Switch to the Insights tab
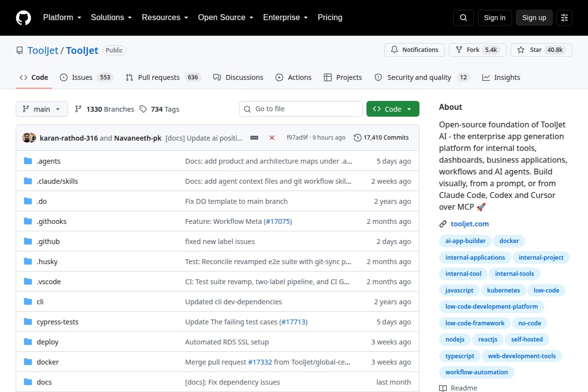This screenshot has height=392, width=588. coord(501,77)
